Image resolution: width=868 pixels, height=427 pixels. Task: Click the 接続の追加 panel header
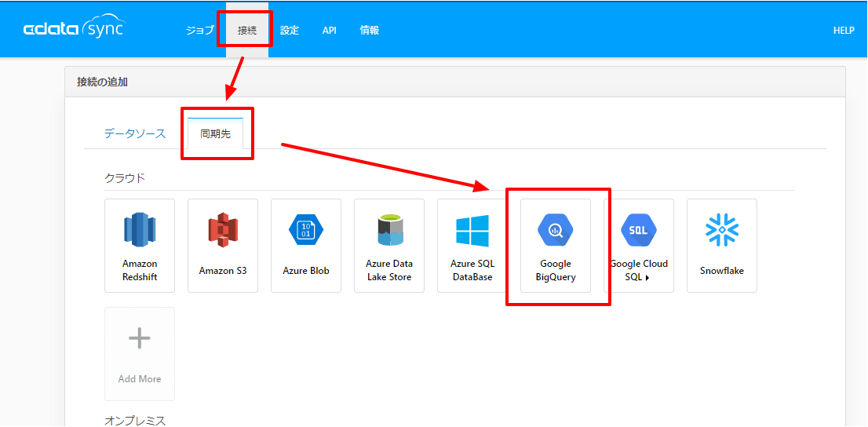(455, 82)
